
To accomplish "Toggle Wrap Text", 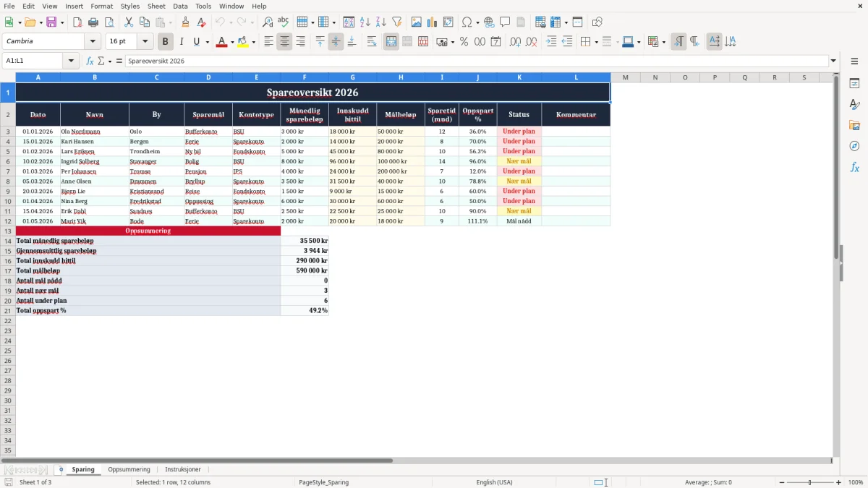I will pyautogui.click(x=372, y=42).
